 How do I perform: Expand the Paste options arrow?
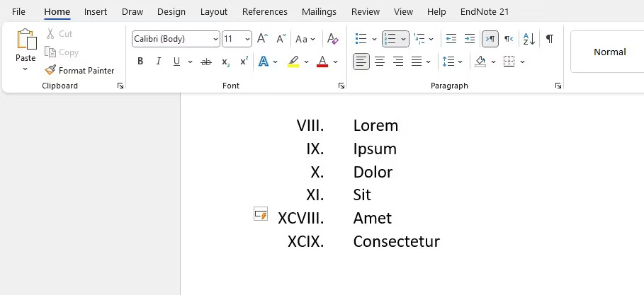(25, 69)
